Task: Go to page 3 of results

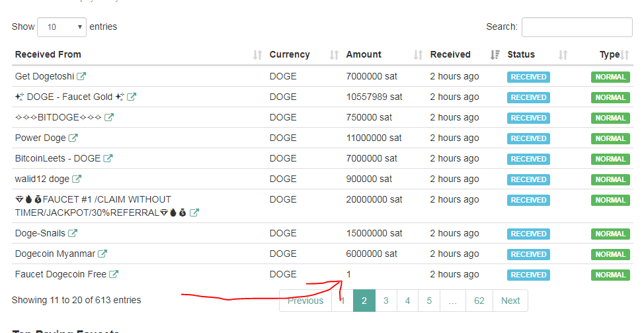Action: tap(385, 301)
